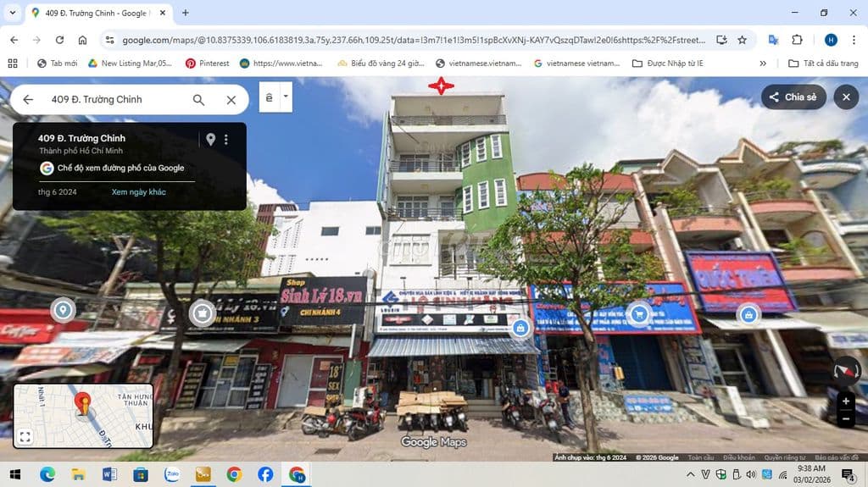Click the Street View compass control
868x487 pixels.
846,371
